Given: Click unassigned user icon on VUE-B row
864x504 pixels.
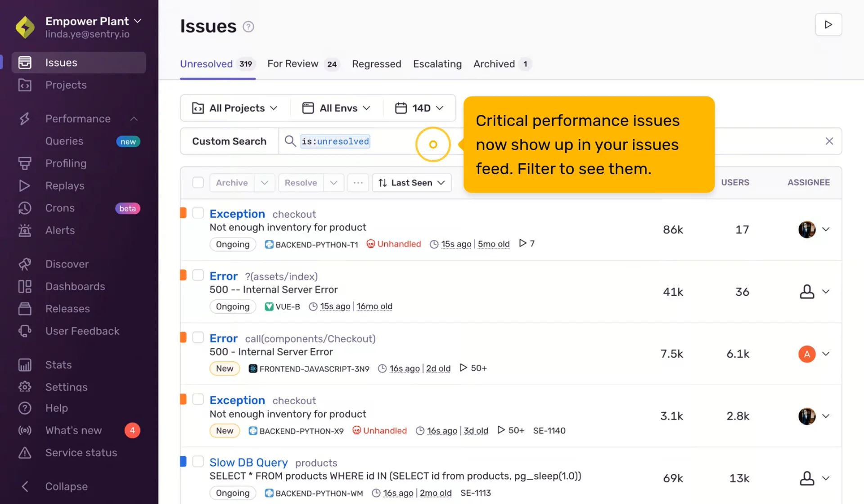Looking at the screenshot, I should [x=807, y=292].
